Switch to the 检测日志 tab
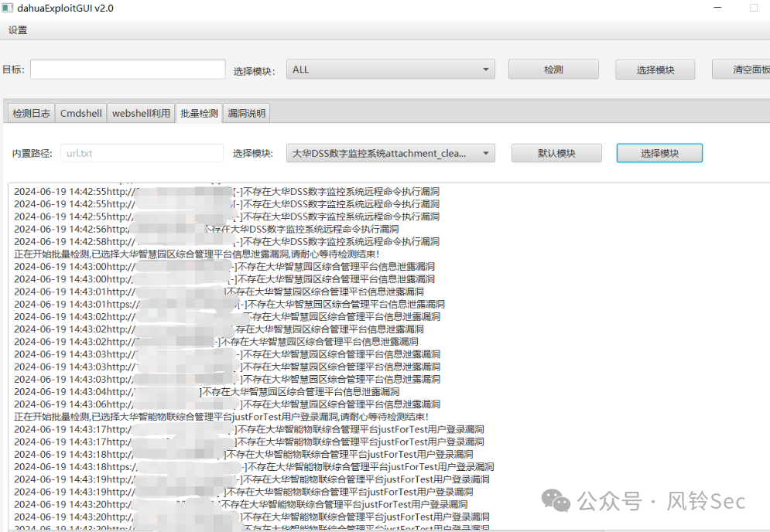The image size is (770, 532). pyautogui.click(x=31, y=114)
